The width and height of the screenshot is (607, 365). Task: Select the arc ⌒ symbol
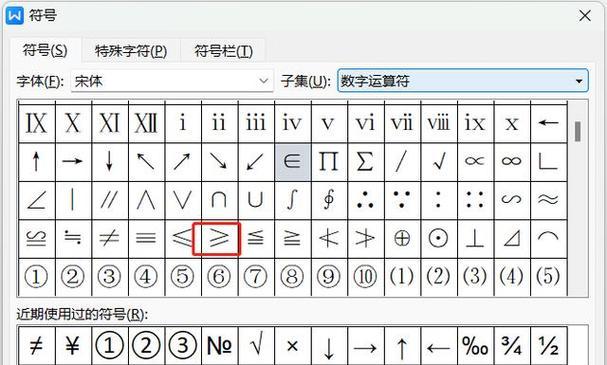(x=549, y=238)
